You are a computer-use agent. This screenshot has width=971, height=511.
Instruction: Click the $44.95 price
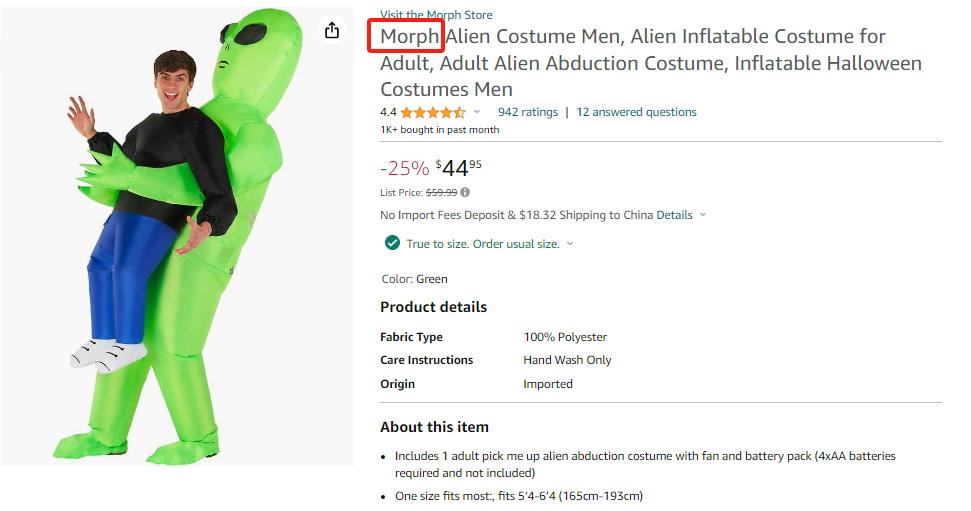459,167
